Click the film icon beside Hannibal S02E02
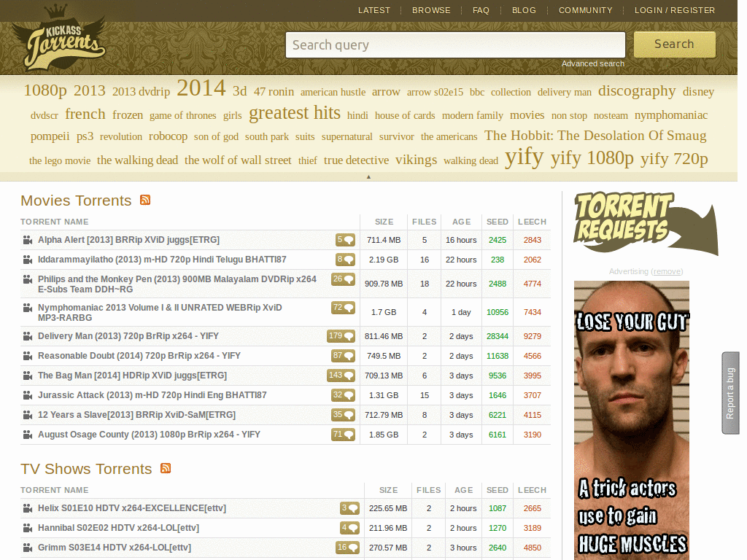This screenshot has width=747, height=560. point(26,528)
